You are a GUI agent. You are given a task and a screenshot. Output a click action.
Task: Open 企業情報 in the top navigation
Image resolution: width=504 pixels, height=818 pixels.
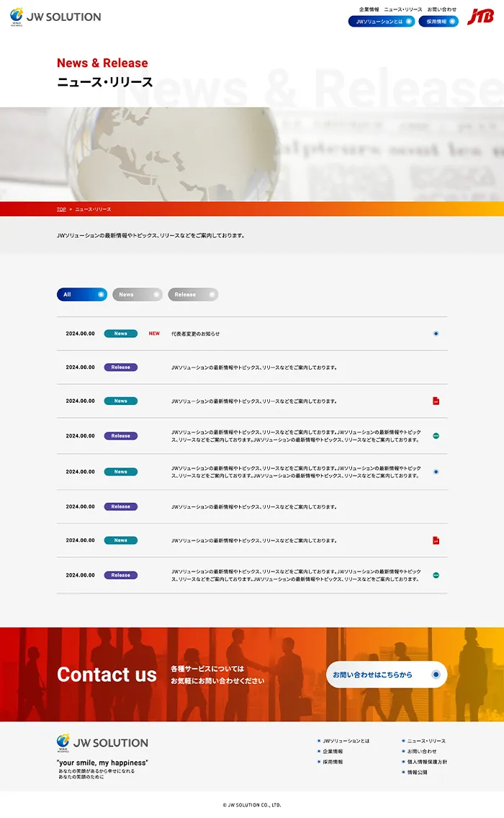pyautogui.click(x=369, y=9)
